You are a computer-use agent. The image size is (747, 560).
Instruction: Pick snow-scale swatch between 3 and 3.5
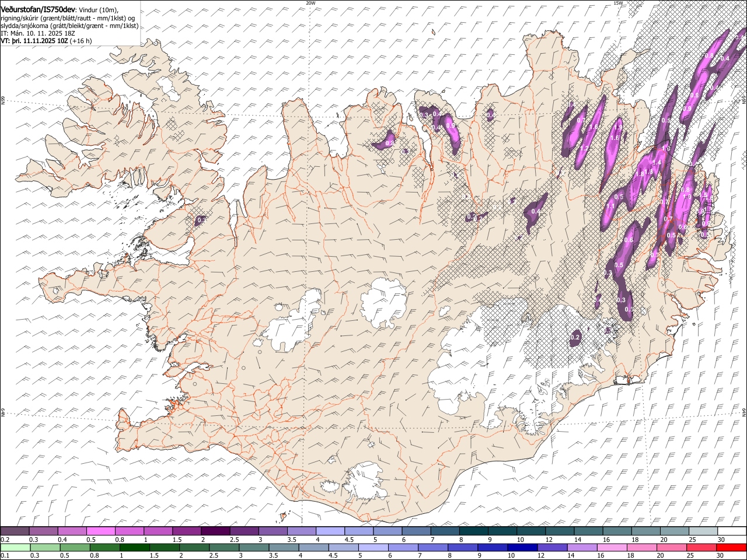tap(273, 531)
